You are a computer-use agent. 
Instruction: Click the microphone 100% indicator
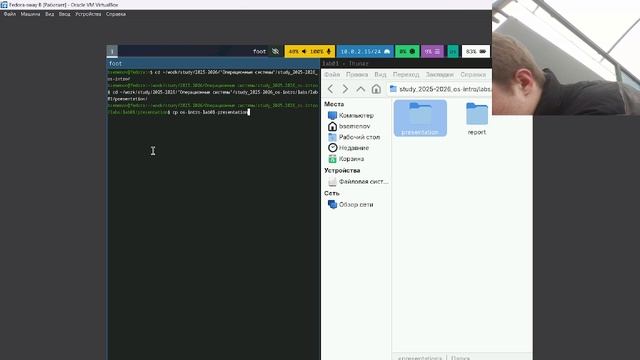pos(321,51)
